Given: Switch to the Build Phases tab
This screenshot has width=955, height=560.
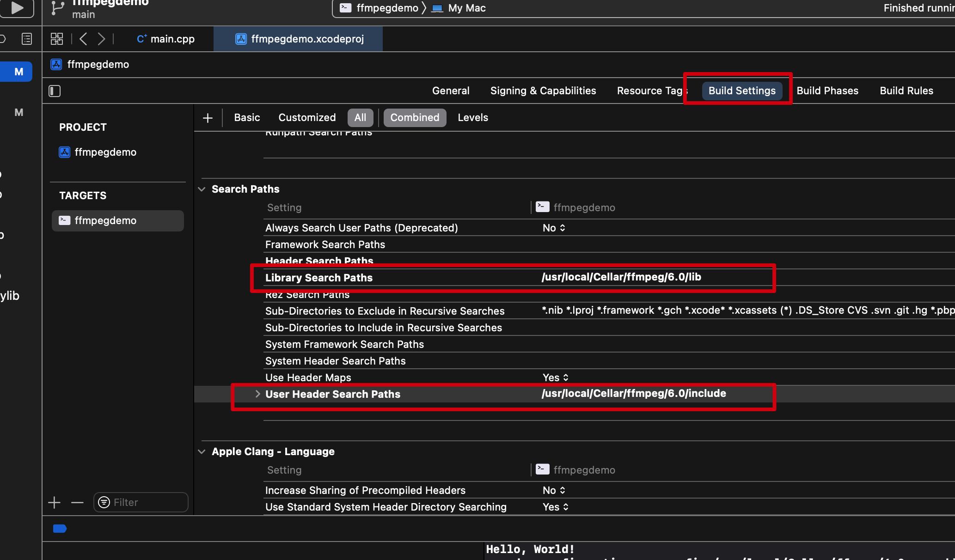Looking at the screenshot, I should (x=827, y=91).
